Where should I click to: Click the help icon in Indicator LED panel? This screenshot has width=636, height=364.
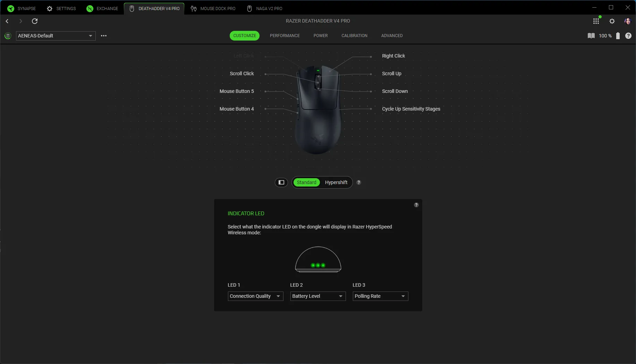416,205
